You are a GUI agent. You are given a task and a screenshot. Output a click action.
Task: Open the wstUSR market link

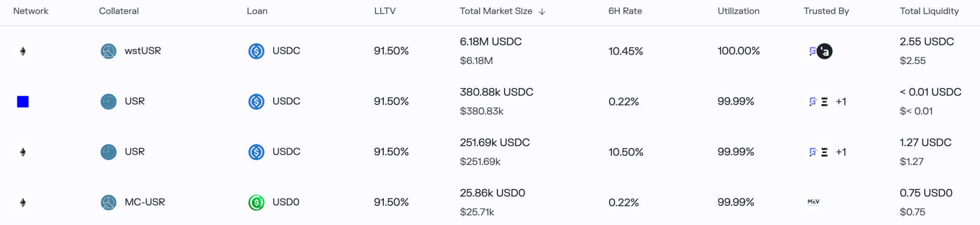142,51
